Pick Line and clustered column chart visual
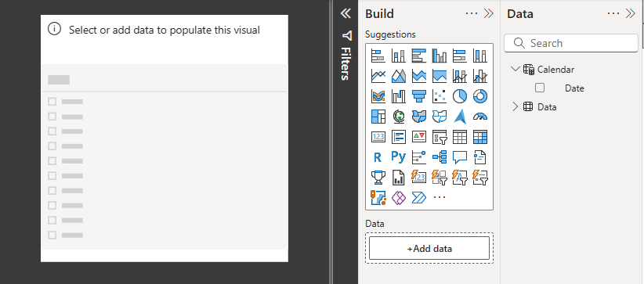 pyautogui.click(x=480, y=76)
